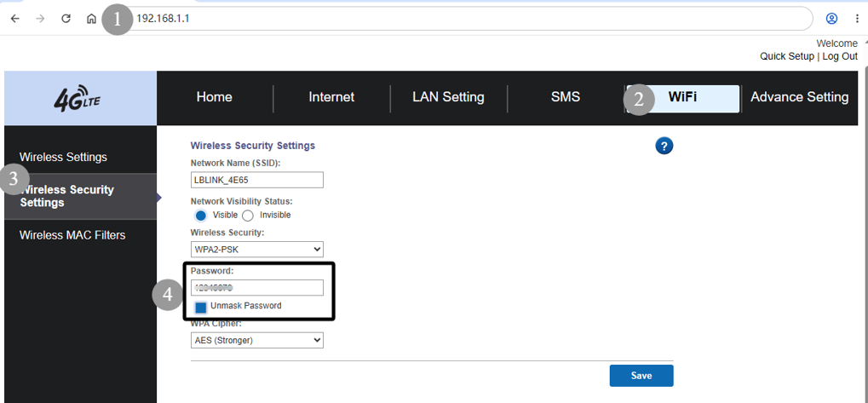Screen dimensions: 868x403
Task: Reload the router admin page
Action: [66, 18]
